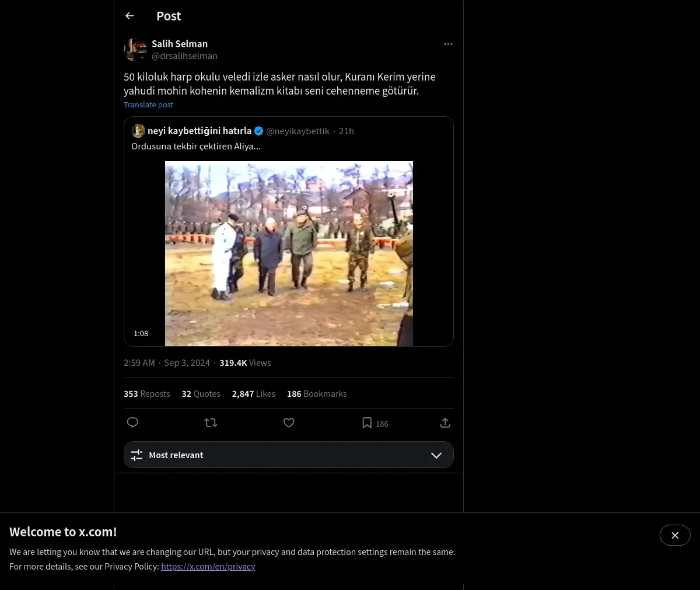Expand the Most relevant sort dropdown

click(289, 455)
